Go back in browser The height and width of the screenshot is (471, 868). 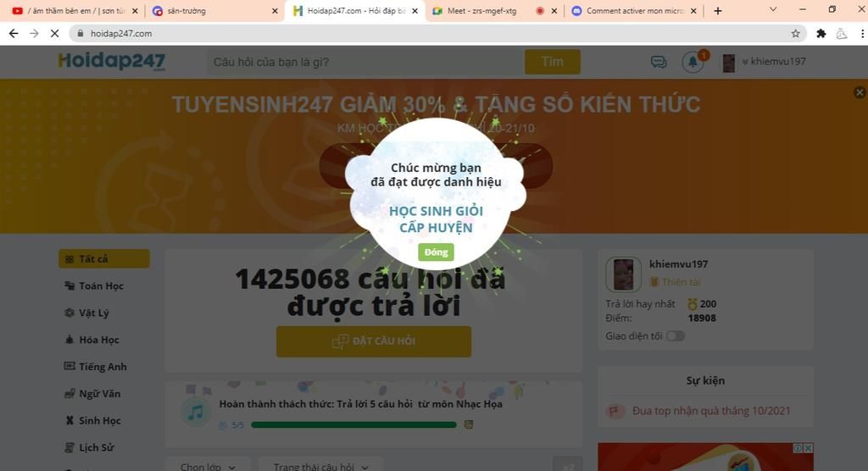[14, 33]
